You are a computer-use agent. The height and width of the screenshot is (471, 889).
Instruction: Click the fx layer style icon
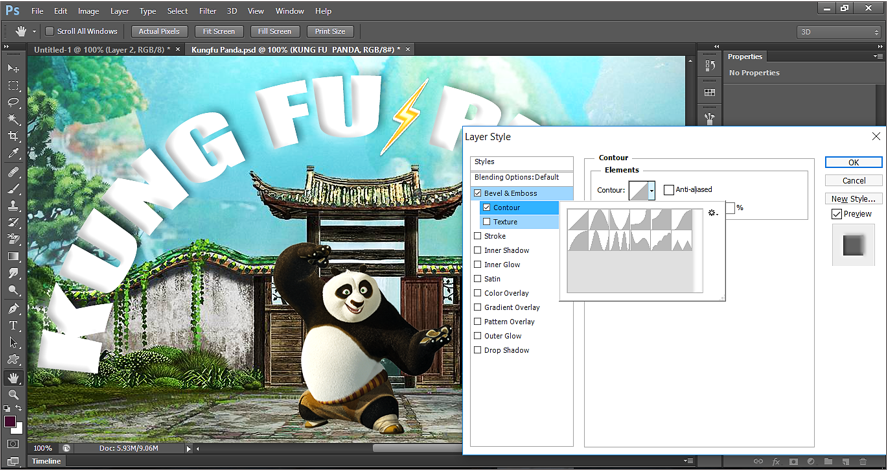coord(776,462)
